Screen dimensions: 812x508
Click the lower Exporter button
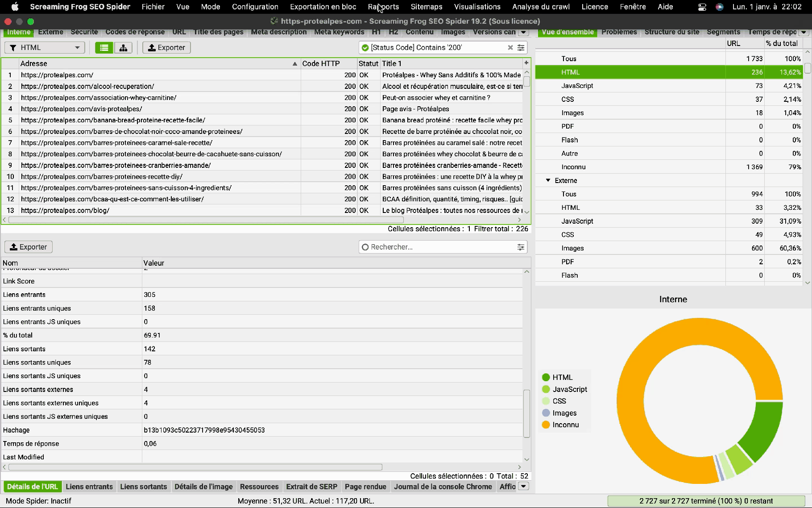pos(29,247)
